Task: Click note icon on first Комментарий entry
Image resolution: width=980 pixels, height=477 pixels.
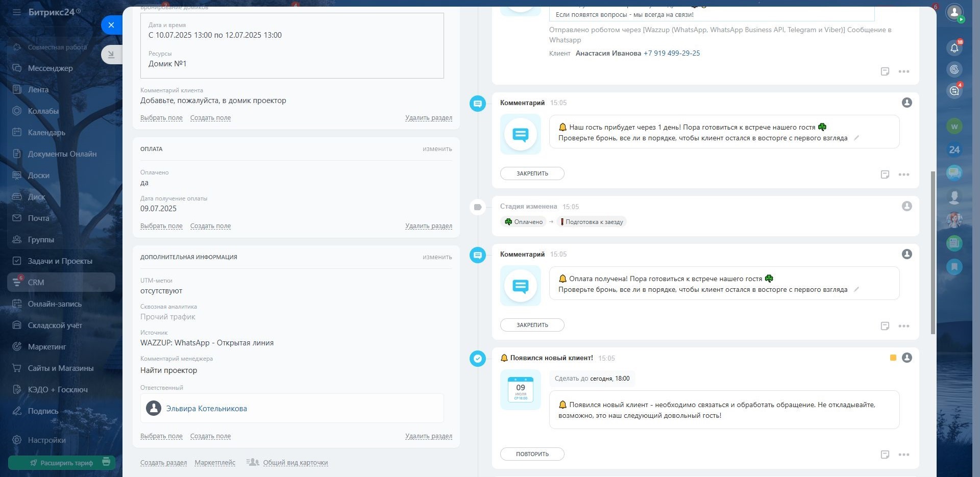Action: click(885, 174)
